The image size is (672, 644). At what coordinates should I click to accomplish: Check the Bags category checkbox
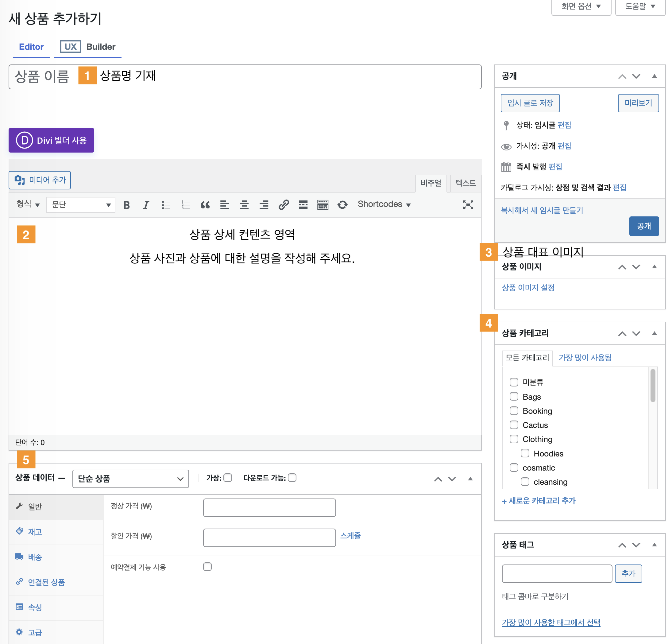(514, 396)
